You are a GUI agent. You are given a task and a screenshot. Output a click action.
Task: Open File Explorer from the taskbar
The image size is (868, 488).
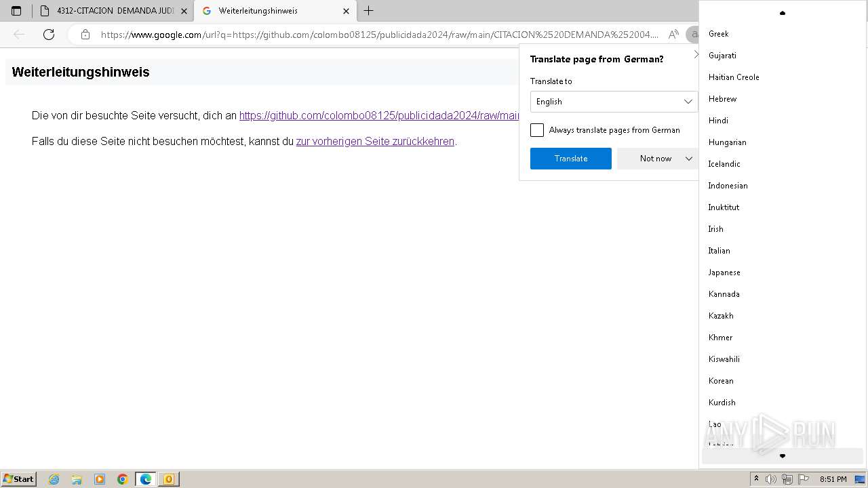point(77,479)
